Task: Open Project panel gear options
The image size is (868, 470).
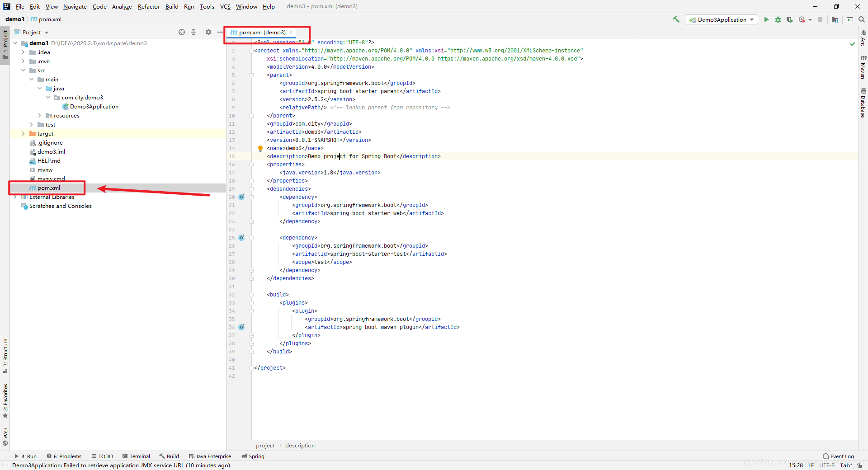Action: [x=208, y=32]
